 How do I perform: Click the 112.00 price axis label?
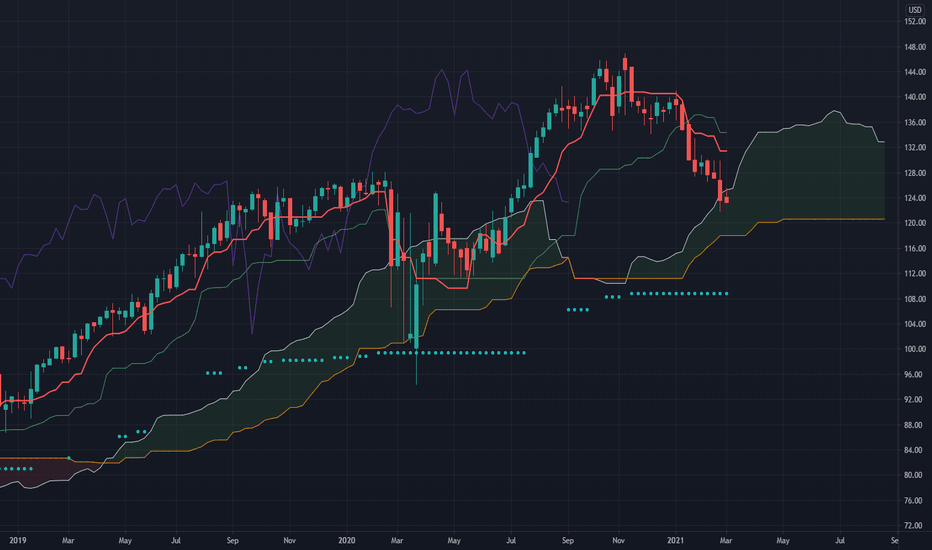[x=914, y=274]
